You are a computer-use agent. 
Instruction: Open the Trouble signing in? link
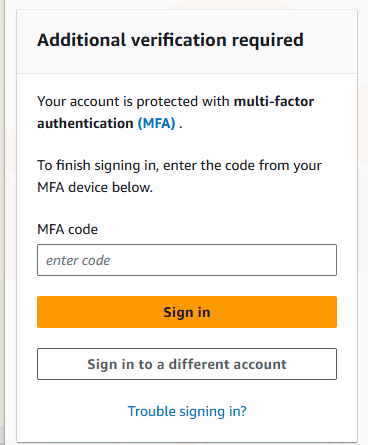(187, 411)
